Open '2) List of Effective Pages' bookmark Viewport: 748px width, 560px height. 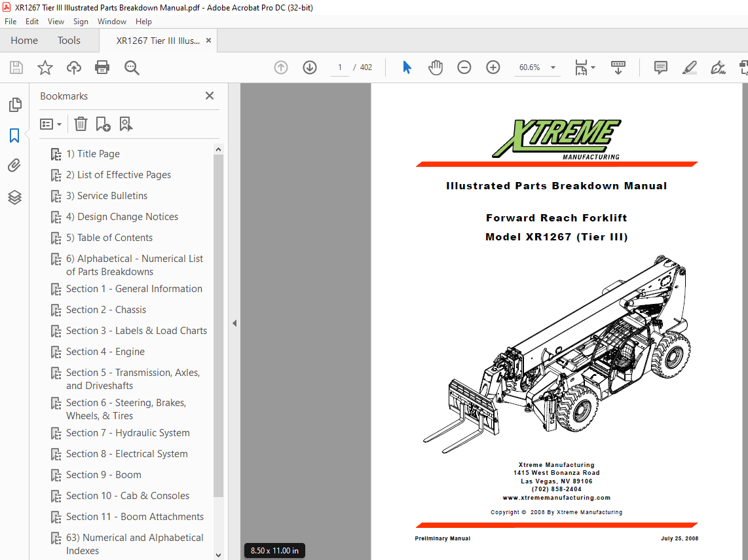119,175
